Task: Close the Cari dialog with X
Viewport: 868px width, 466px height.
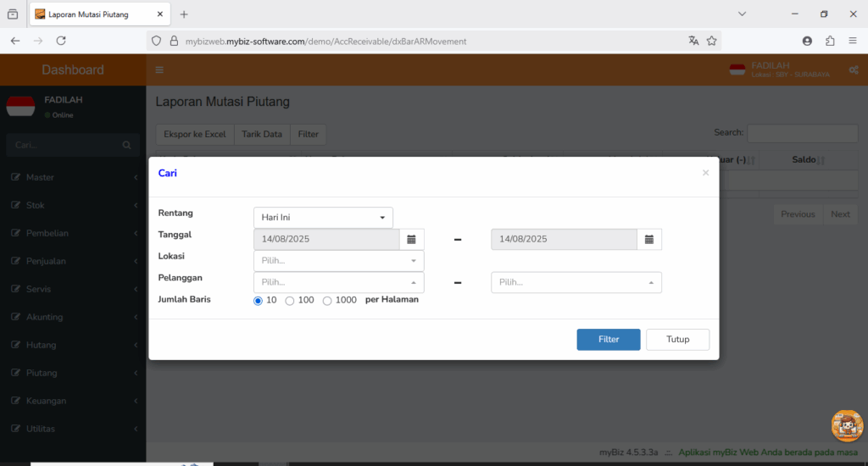Action: pyautogui.click(x=705, y=173)
